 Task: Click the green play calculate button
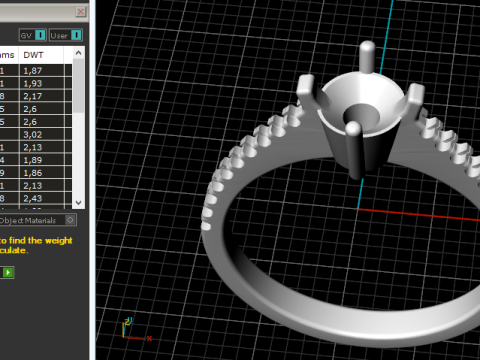[8, 273]
